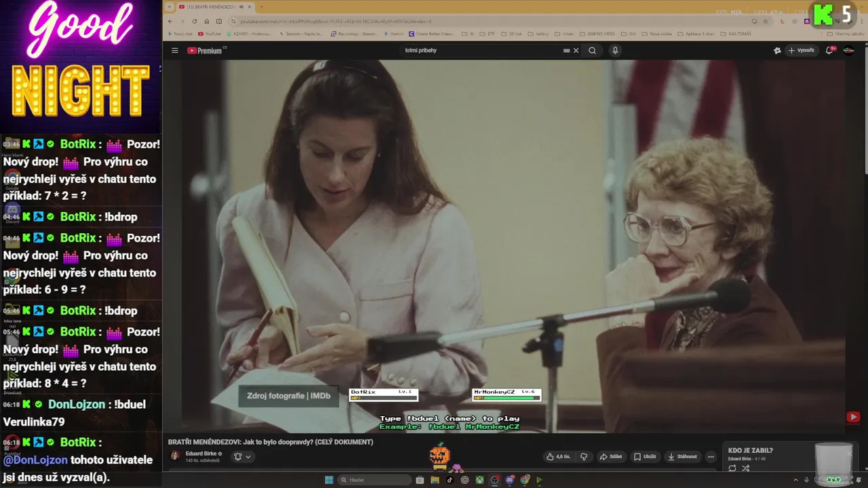Click the '145 tis. odběratelů' subscriber count
The width and height of the screenshot is (868, 488).
203,460
